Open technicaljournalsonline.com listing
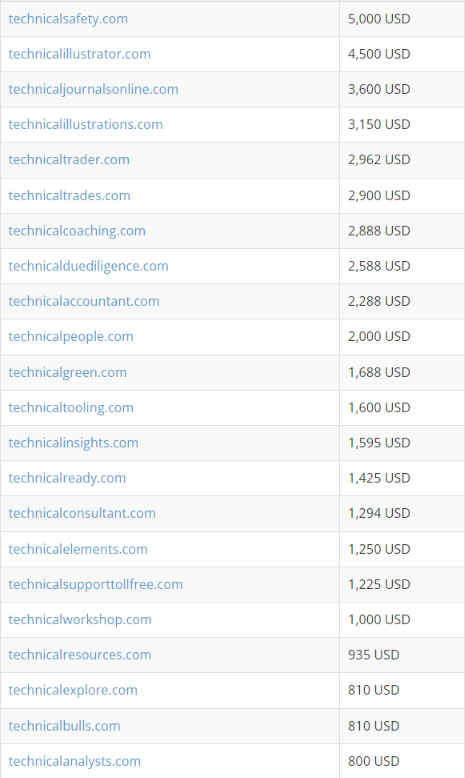465x778 pixels. [x=93, y=89]
